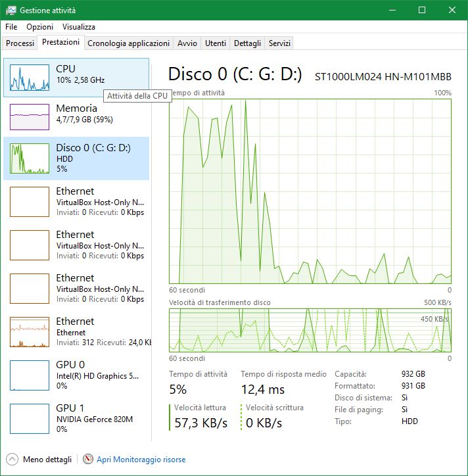
Task: Click the ST1000LM024 HN-M101MBB model text
Action: click(383, 77)
